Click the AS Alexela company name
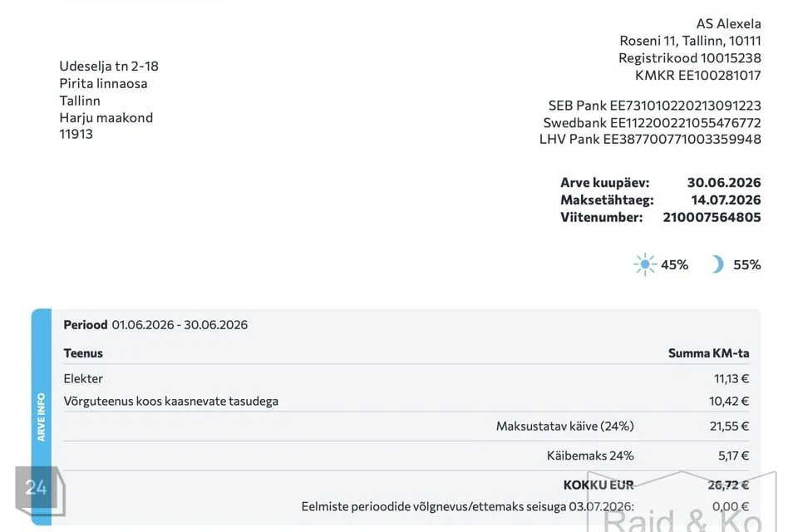This screenshot has height=532, width=798. coord(728,24)
